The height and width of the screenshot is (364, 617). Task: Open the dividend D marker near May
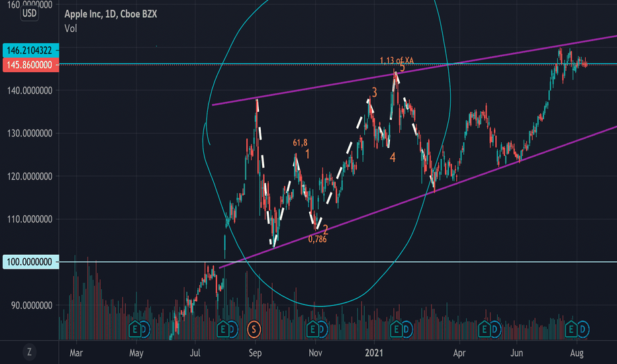tap(145, 329)
